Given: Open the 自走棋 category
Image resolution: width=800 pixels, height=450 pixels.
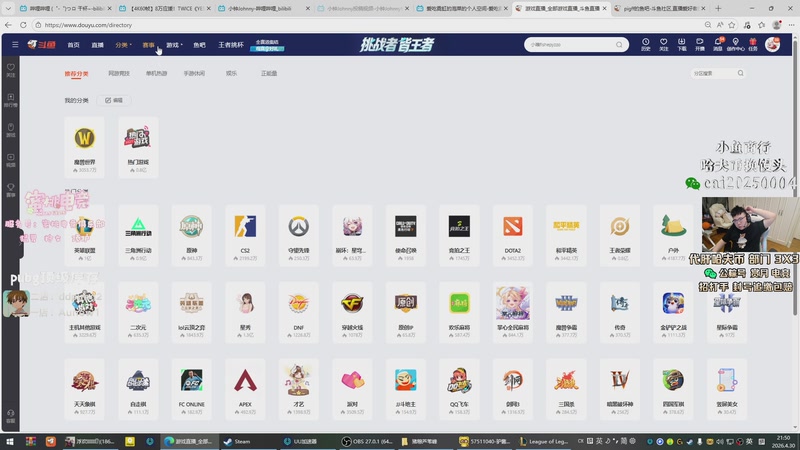Looking at the screenshot, I should [x=138, y=389].
